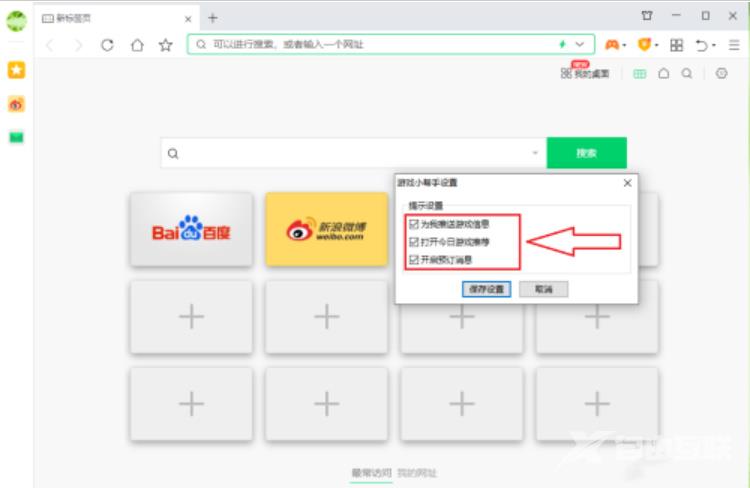Go back with the back arrow

click(x=50, y=45)
